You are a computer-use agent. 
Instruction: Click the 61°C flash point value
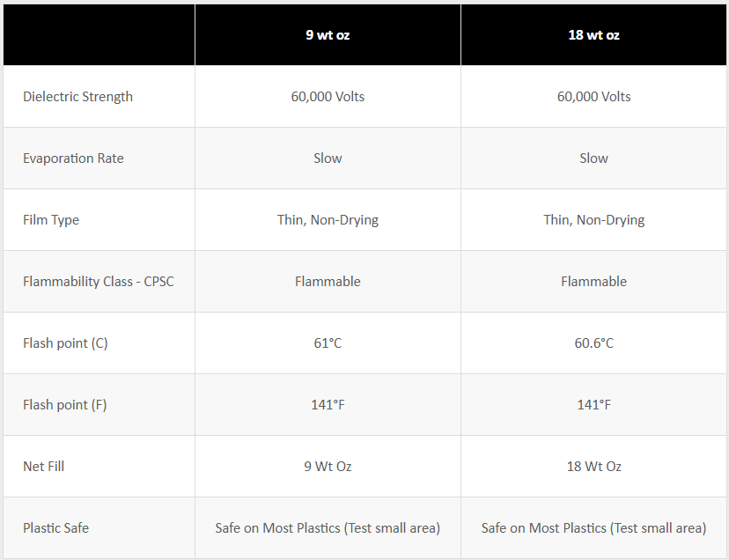click(328, 343)
